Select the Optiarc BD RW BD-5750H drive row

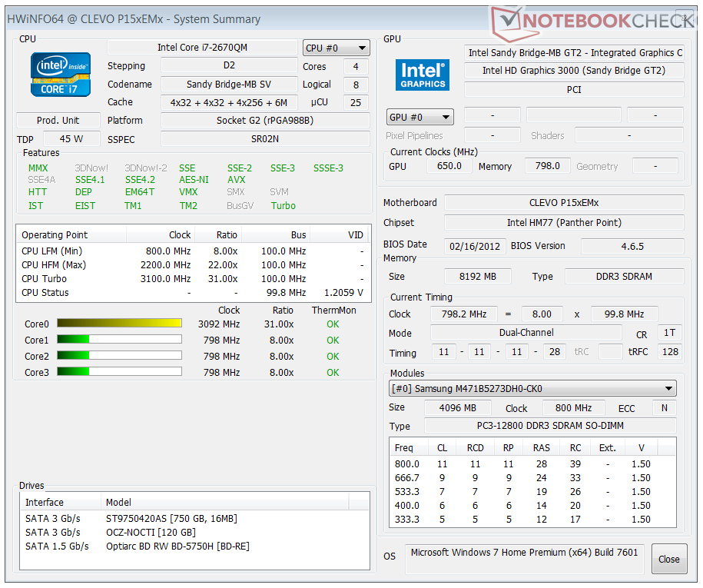tap(194, 546)
